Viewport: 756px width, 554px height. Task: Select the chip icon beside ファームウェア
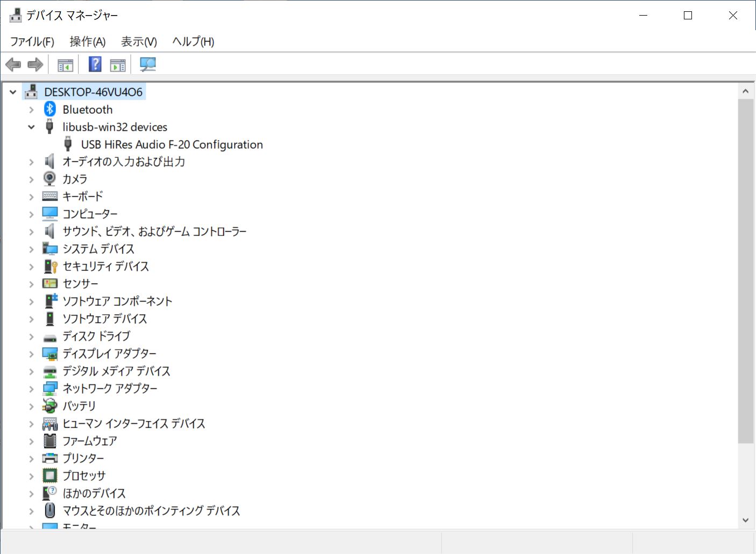click(x=50, y=441)
